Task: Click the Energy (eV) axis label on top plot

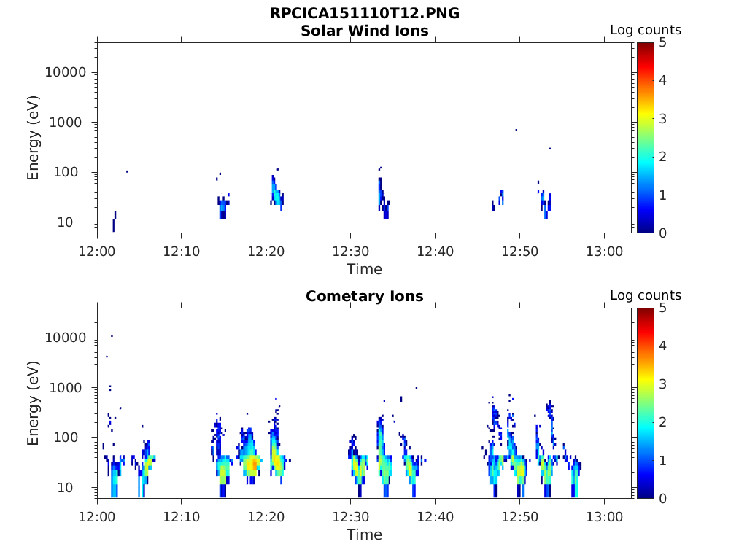Action: 32,138
